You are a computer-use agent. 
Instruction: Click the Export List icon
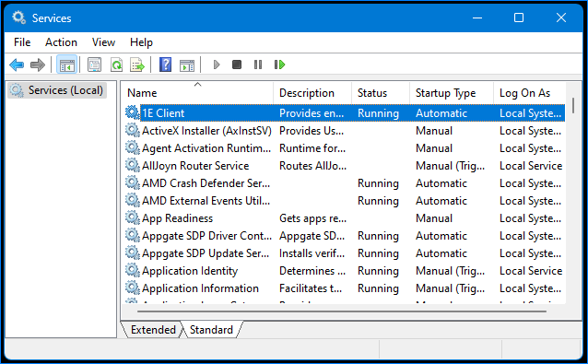(137, 65)
